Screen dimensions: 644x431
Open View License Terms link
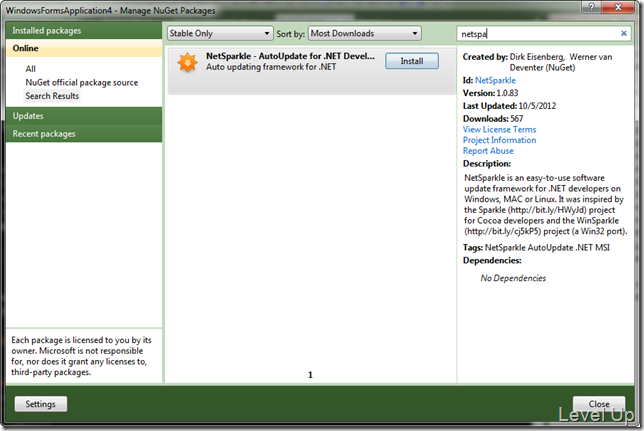click(x=499, y=129)
